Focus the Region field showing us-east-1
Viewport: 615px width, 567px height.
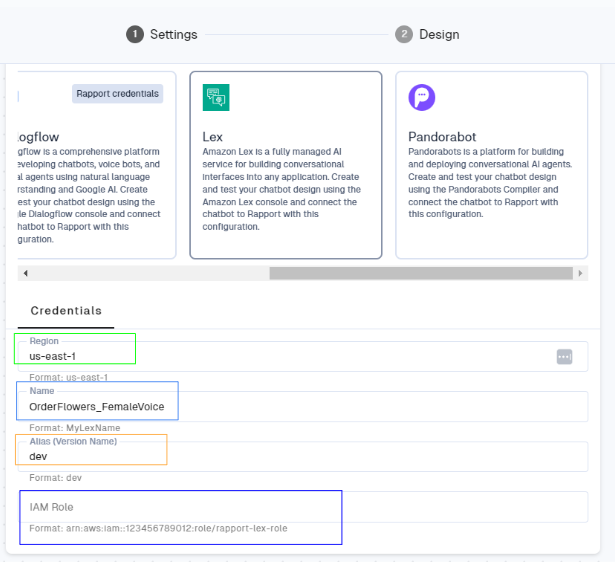280,357
